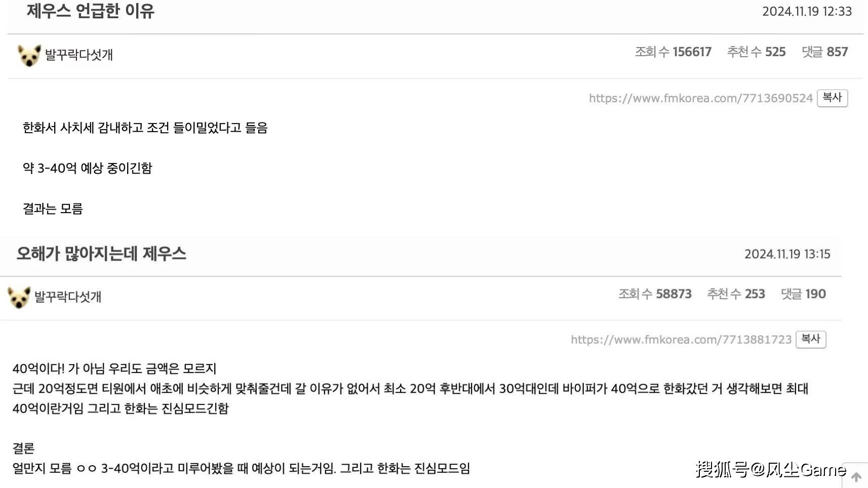Viewport: 868px width, 488px height.
Task: Click the dog avatar on the first post
Action: (29, 55)
